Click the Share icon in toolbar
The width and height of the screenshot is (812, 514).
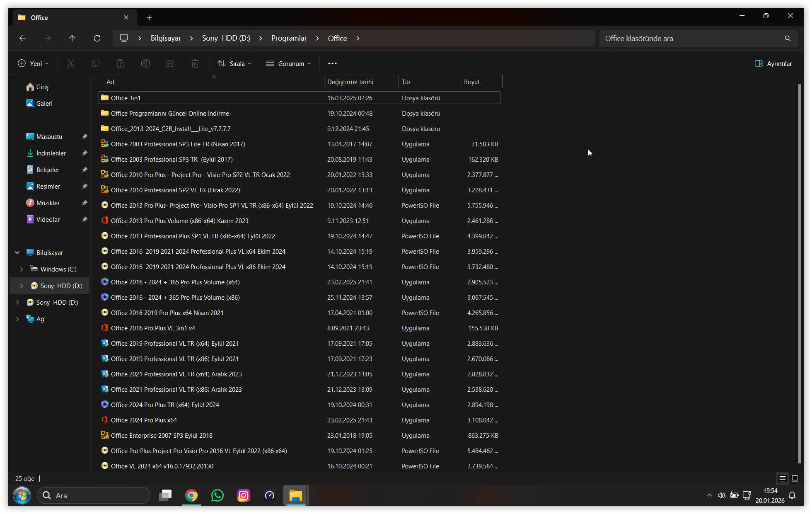170,63
